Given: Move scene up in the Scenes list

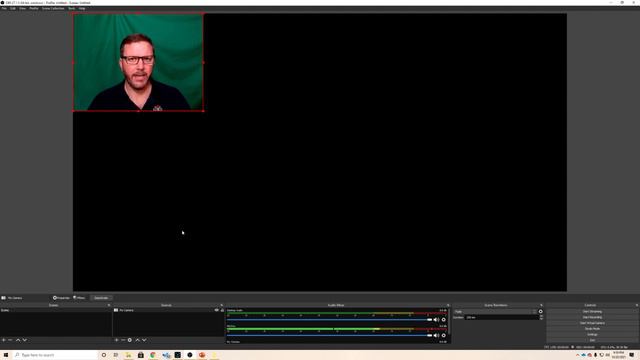Looking at the screenshot, I should click(18, 340).
